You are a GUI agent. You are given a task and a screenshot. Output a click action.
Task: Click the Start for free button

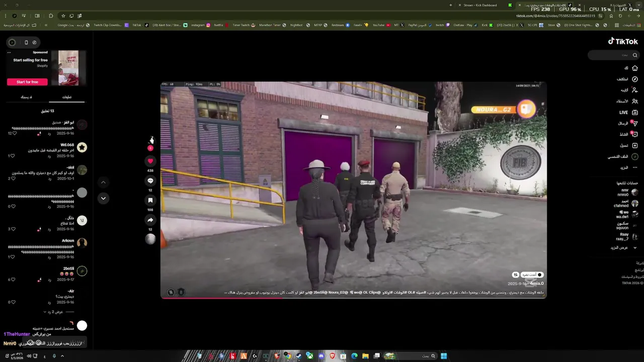click(x=27, y=82)
